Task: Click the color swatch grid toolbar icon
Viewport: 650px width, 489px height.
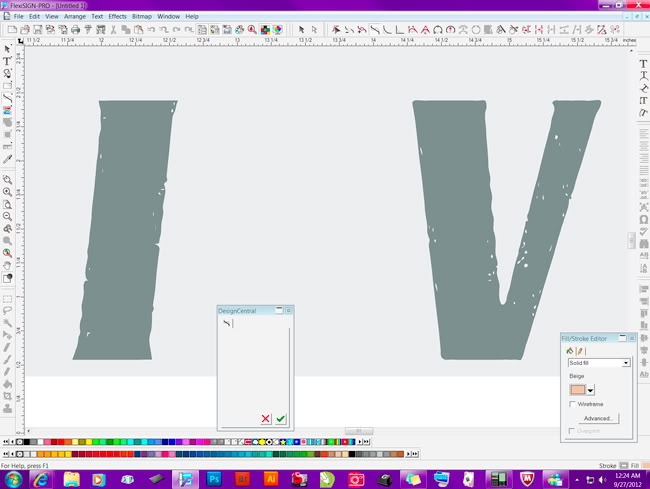Action: coord(265,29)
